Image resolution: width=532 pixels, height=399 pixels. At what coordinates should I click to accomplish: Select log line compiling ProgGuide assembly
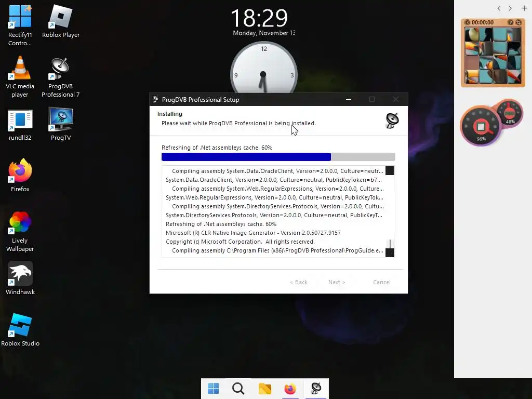277,250
